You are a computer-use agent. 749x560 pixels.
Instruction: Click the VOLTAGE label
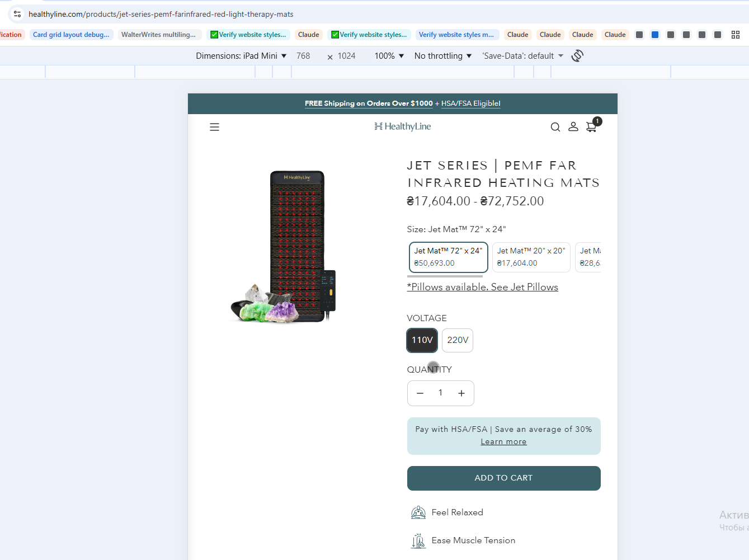tap(427, 318)
